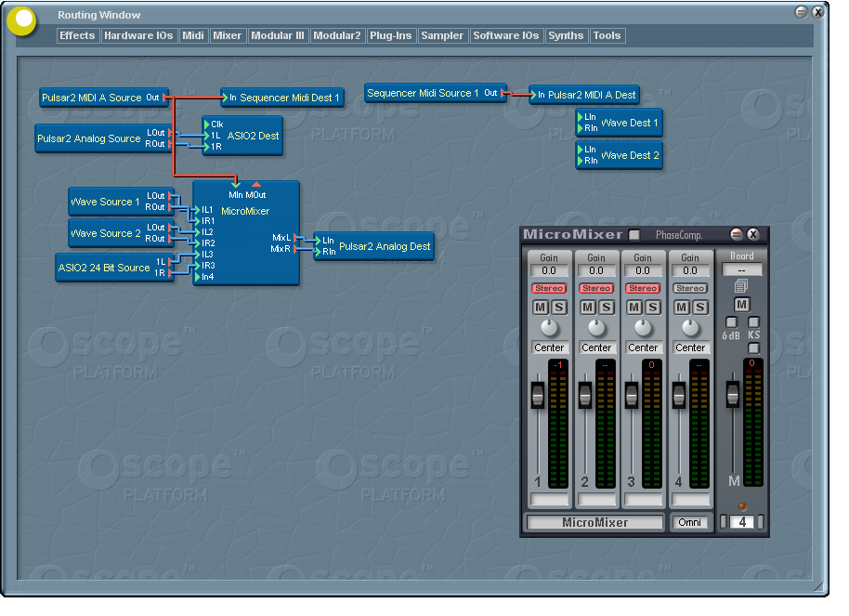Enable Stereo on channel 4
Screen dimensions: 849x616
pos(690,288)
